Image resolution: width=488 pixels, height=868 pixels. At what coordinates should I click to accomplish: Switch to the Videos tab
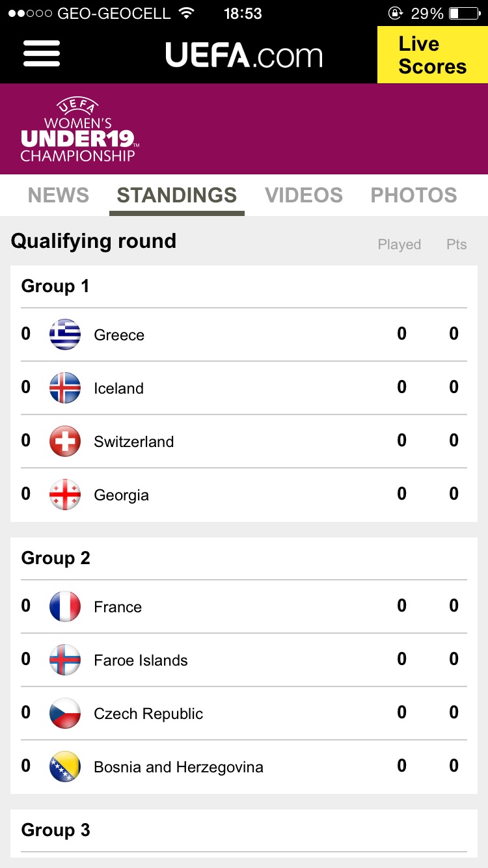click(x=304, y=195)
